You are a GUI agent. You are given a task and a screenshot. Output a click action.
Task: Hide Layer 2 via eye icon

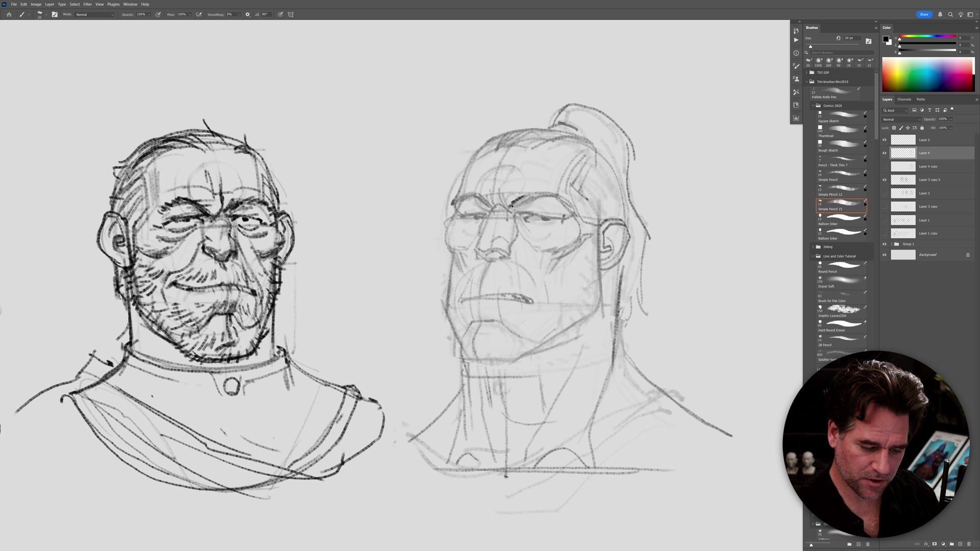point(885,140)
